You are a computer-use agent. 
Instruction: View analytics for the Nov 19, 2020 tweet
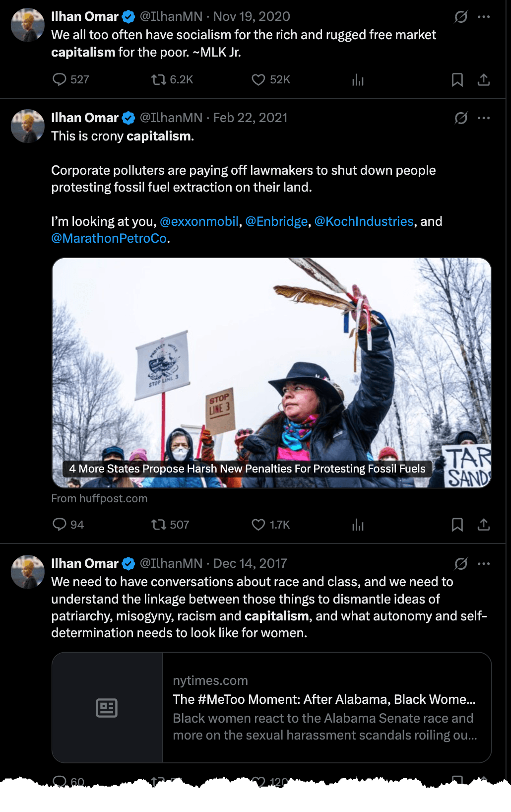(x=358, y=79)
